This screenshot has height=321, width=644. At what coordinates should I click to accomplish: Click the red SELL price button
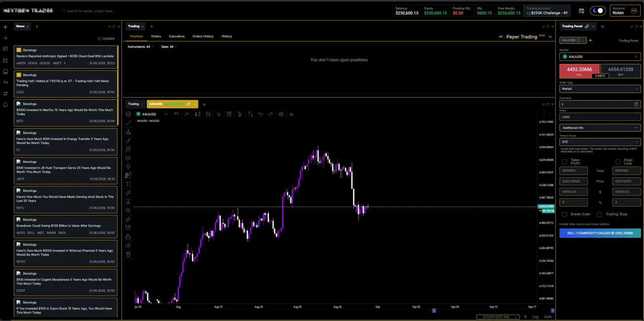coord(579,71)
